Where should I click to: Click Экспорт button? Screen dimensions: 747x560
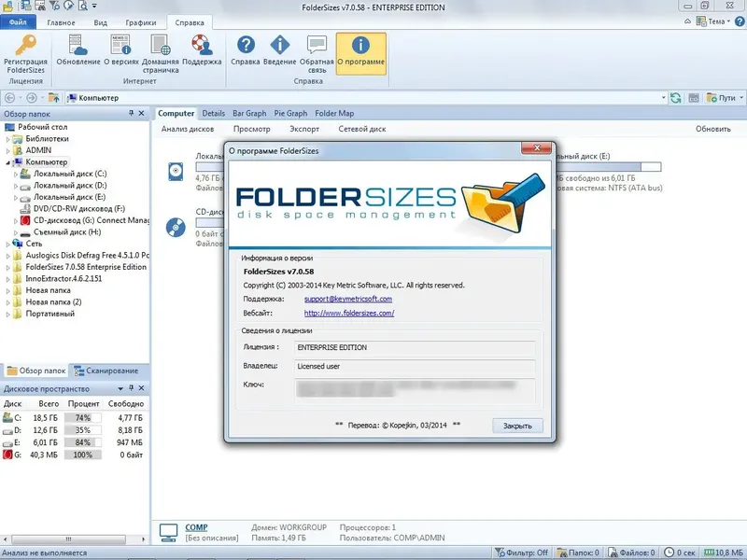(x=304, y=129)
